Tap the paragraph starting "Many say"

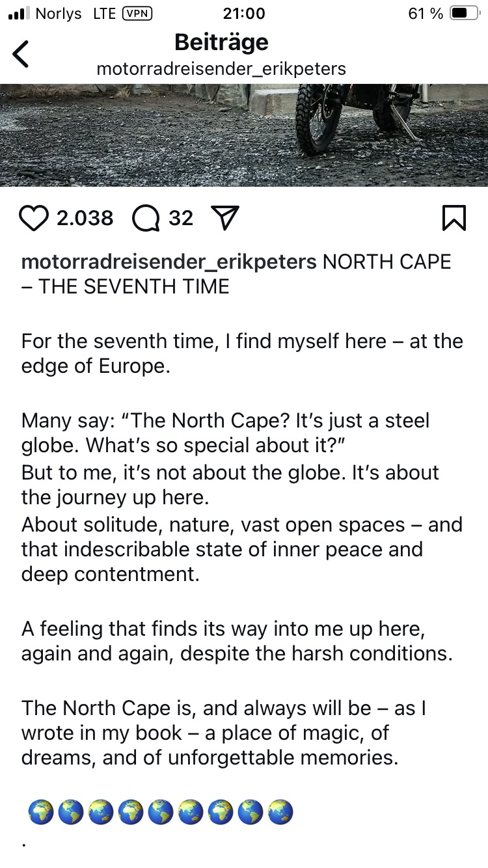point(226,433)
